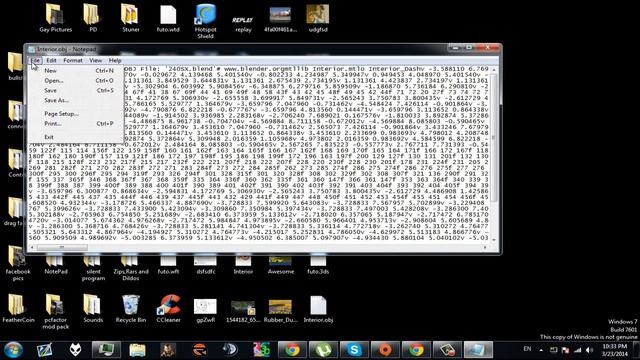Select the gpZwR image icon
640x360 pixels.
[205, 310]
